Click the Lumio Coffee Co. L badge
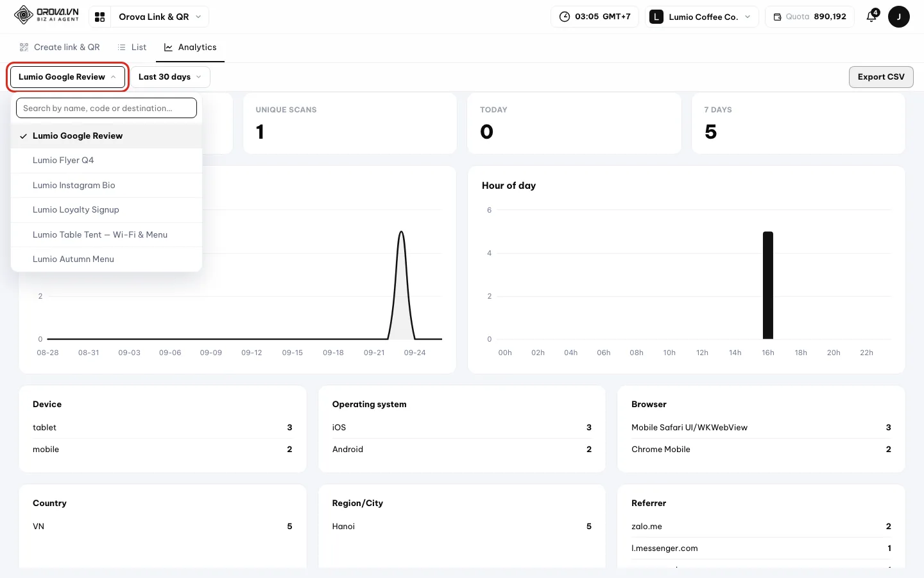 point(656,17)
